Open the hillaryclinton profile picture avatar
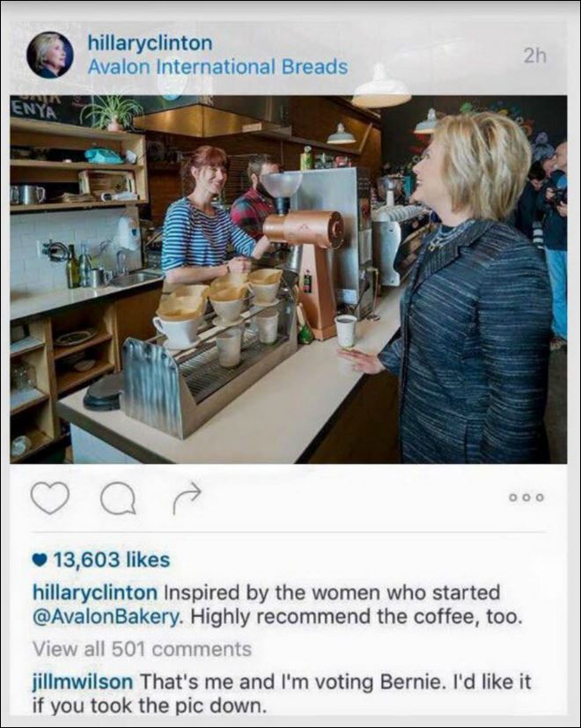 pos(49,55)
